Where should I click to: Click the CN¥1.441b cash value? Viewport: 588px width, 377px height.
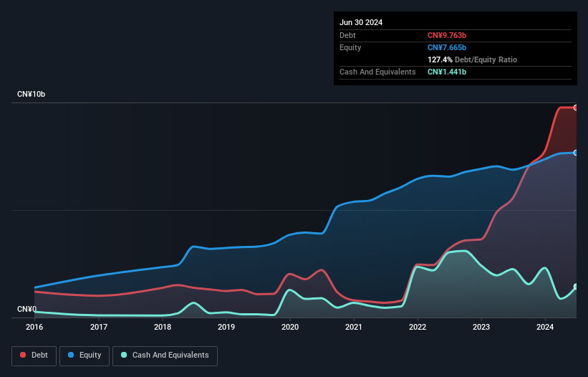[x=447, y=72]
